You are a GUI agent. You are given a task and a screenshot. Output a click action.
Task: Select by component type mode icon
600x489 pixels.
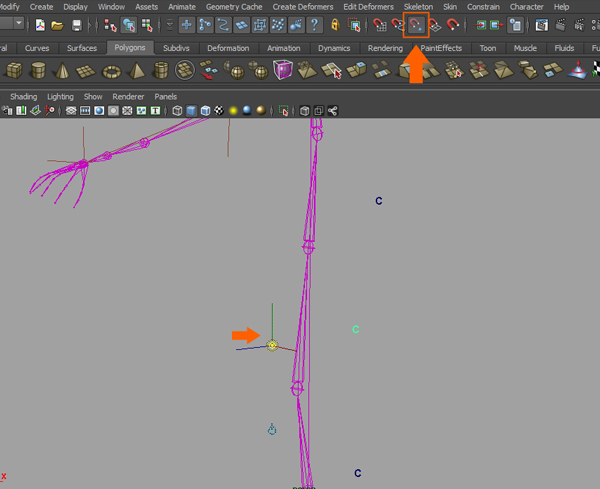147,25
